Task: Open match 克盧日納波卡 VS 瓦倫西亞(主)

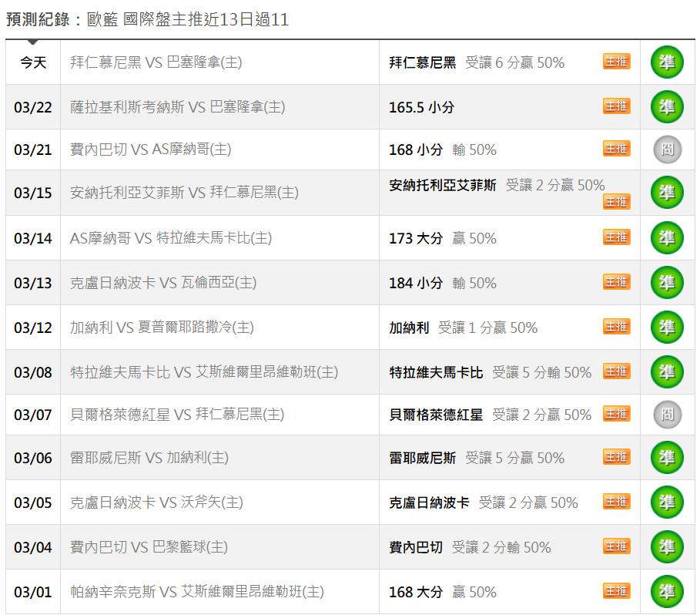Action: 163,282
